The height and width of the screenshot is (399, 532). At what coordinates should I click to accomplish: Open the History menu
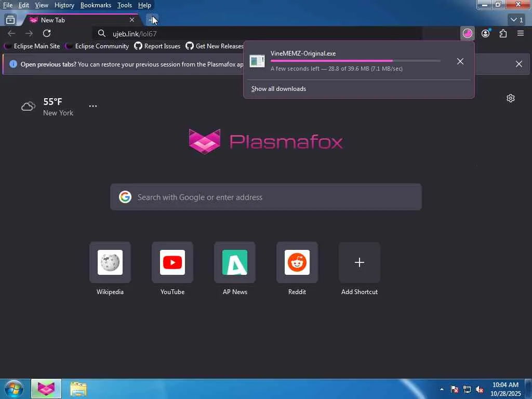pyautogui.click(x=64, y=5)
